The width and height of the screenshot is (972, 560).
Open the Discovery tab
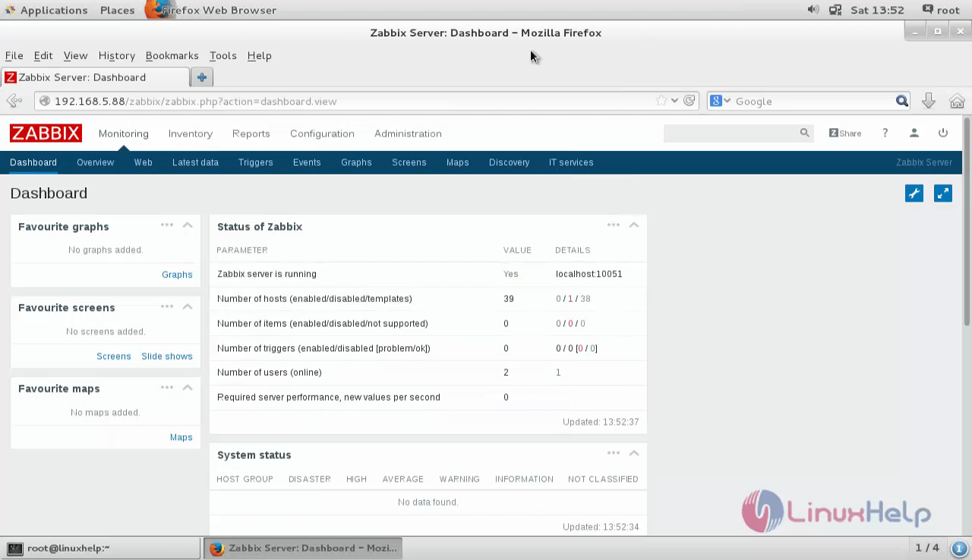509,162
